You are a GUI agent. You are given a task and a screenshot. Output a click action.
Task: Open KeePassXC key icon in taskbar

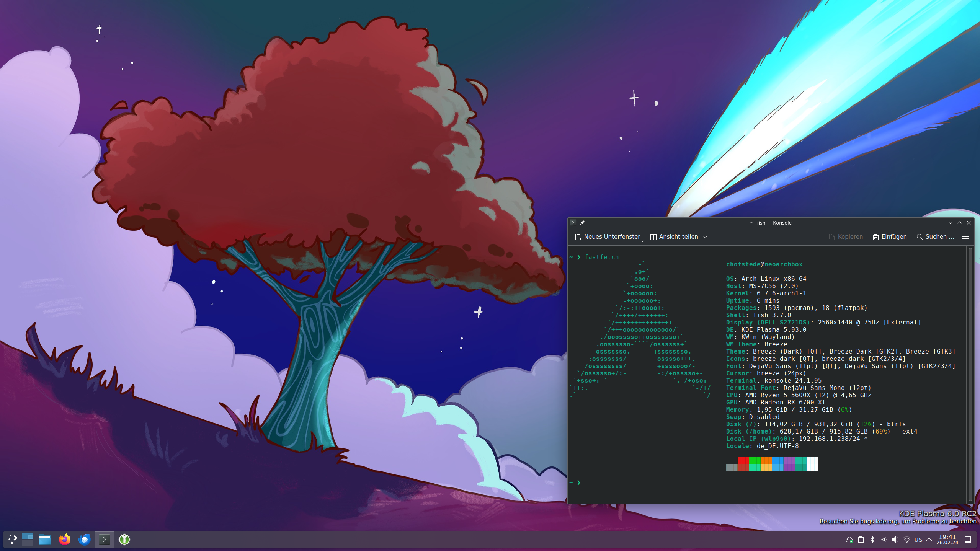(124, 540)
